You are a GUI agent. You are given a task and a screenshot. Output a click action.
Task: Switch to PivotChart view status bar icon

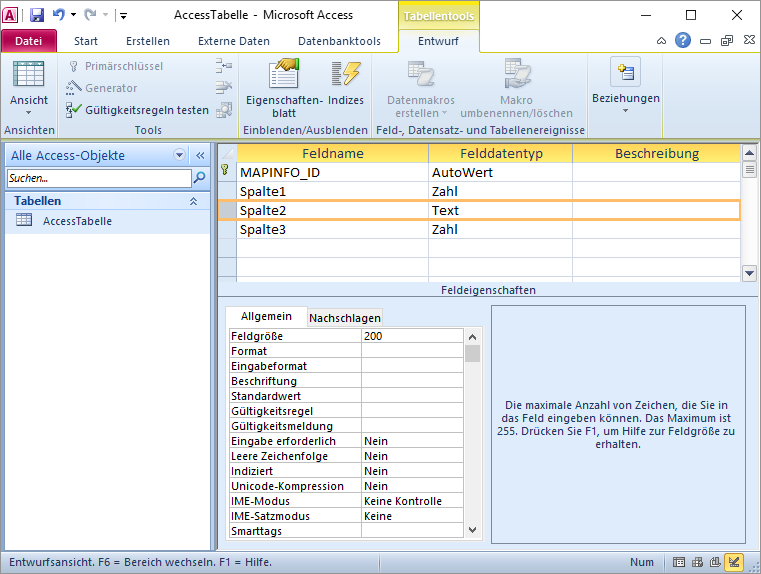pyautogui.click(x=715, y=562)
